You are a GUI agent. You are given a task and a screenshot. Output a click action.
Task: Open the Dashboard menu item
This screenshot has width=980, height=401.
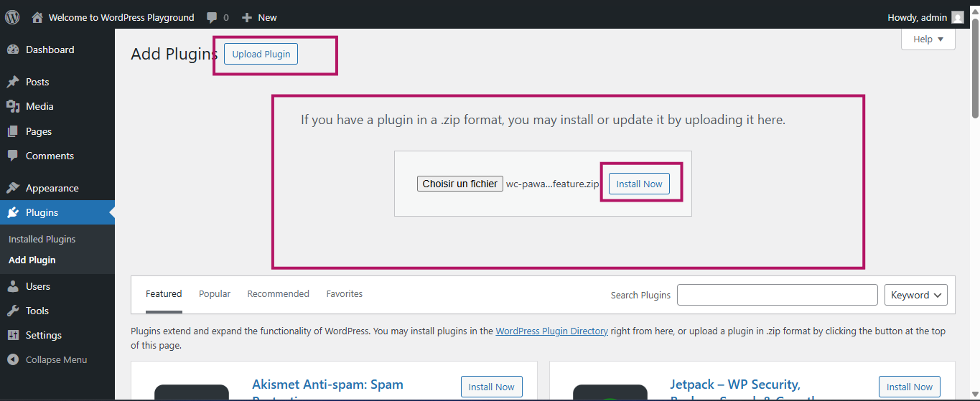coord(57,49)
